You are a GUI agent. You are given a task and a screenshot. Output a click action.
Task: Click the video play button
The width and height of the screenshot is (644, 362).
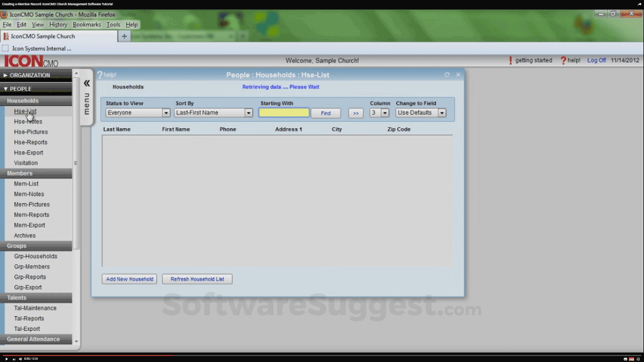click(x=6, y=359)
